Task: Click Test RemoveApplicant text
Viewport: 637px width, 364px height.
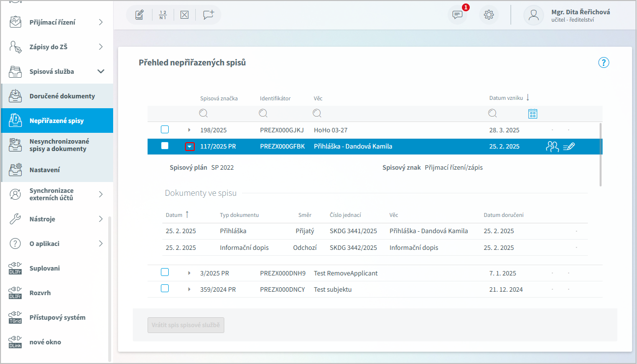Action: pos(346,273)
